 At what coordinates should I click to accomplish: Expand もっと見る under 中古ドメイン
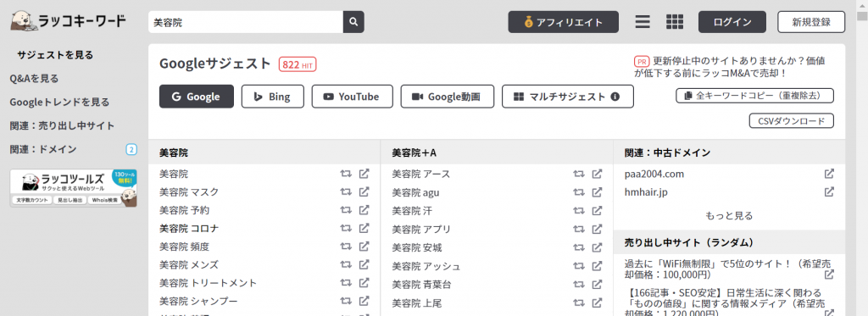(x=728, y=216)
